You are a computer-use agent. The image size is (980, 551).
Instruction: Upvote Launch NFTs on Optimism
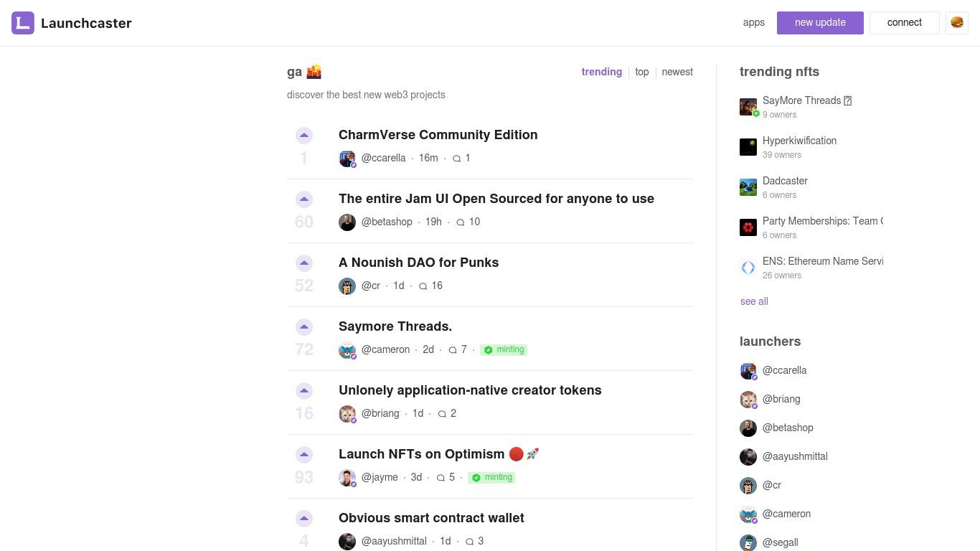[x=304, y=454]
